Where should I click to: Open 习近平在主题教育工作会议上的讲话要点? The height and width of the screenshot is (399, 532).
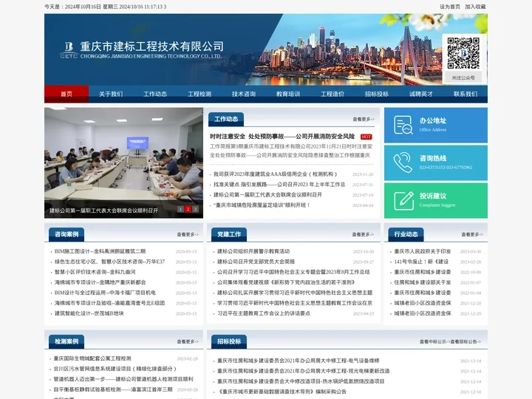pyautogui.click(x=264, y=313)
